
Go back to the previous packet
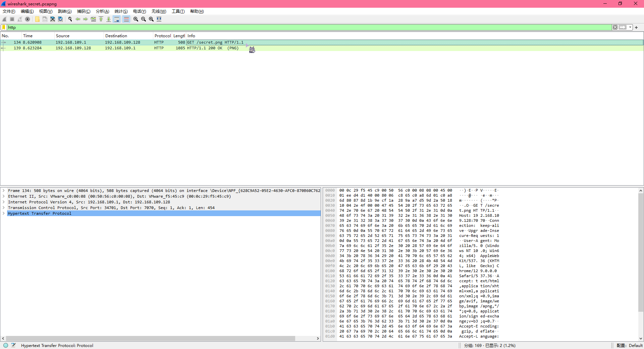(78, 19)
